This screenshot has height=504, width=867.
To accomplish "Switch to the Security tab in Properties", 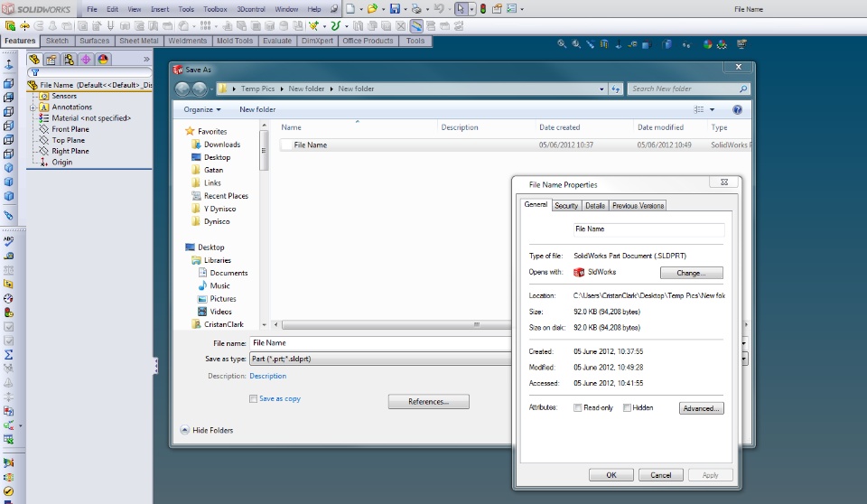I will click(x=566, y=205).
